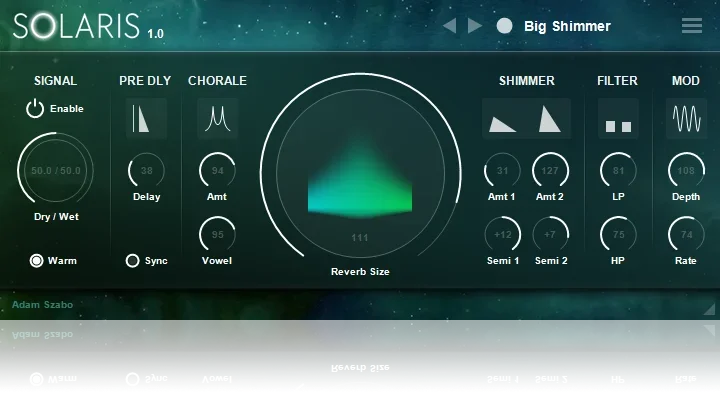The height and width of the screenshot is (410, 720).
Task: Select the first Shimmer ramp shape icon
Action: 502,119
